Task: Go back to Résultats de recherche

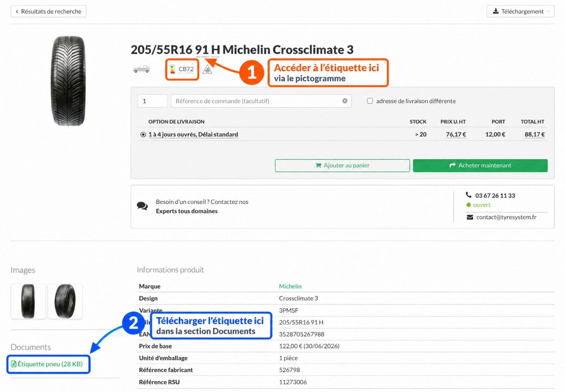Action: 48,11
